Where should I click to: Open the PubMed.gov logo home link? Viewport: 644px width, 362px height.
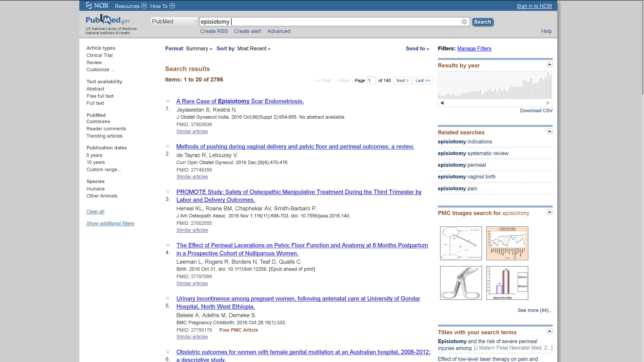pos(108,20)
